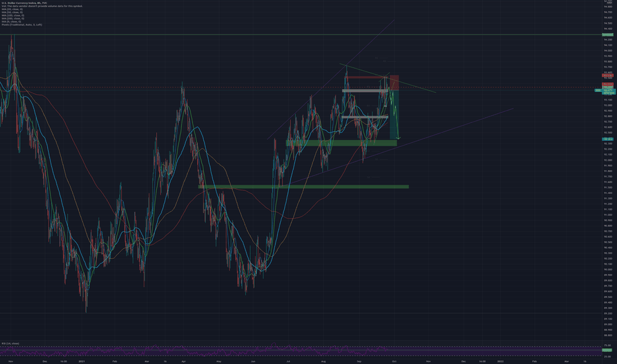The image size is (617, 364).
Task: Select the red dashed current-price line
Action: [301, 87]
